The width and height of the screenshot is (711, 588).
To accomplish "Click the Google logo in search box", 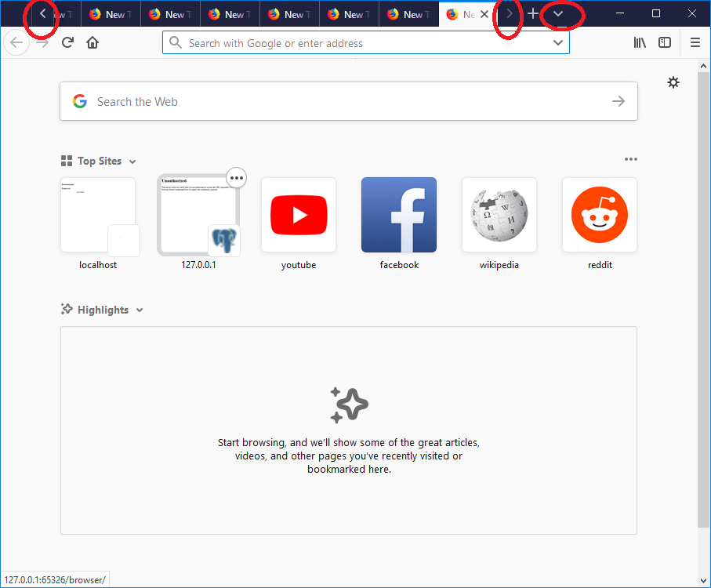I will click(80, 101).
